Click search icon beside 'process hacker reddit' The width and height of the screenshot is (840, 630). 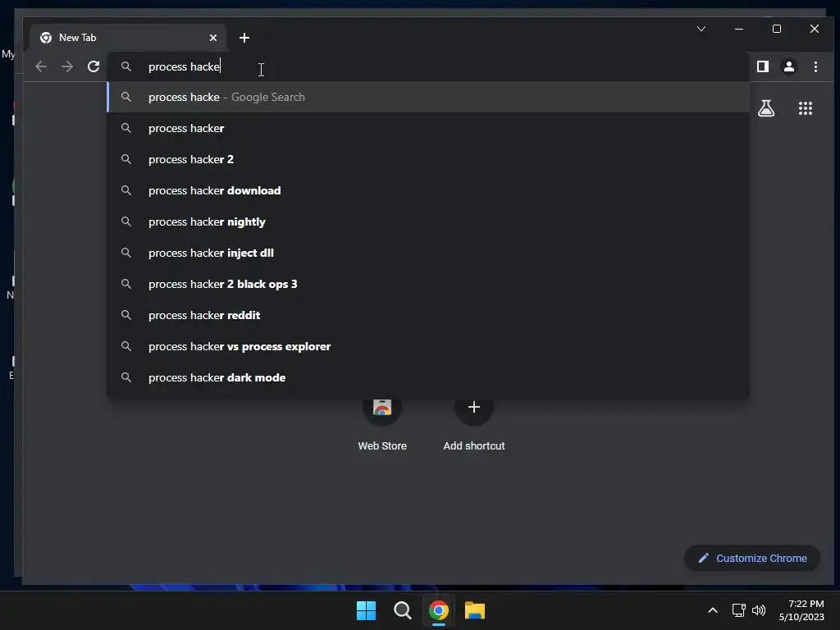pyautogui.click(x=126, y=315)
